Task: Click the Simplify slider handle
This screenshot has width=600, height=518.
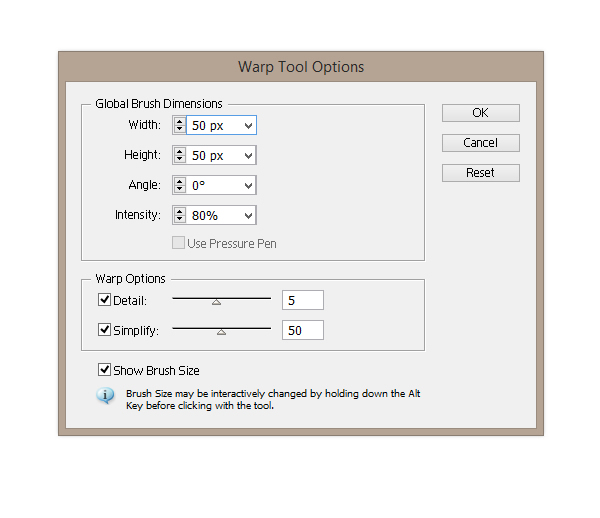Action: point(222,331)
